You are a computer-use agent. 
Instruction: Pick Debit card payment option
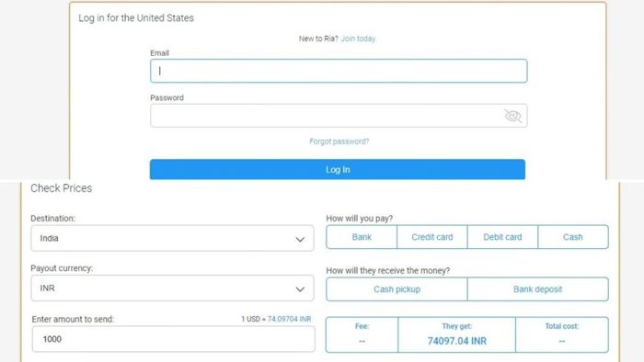tap(502, 237)
